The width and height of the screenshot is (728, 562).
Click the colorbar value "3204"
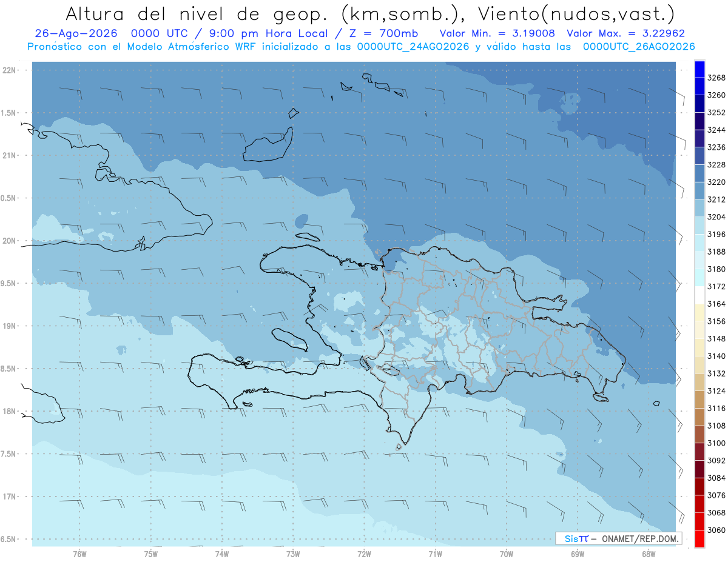click(716, 217)
